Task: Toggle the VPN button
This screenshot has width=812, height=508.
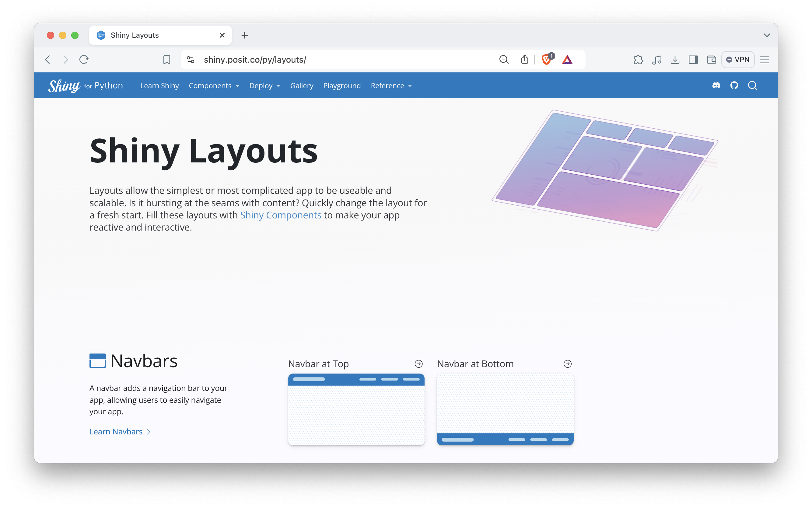Action: click(738, 60)
